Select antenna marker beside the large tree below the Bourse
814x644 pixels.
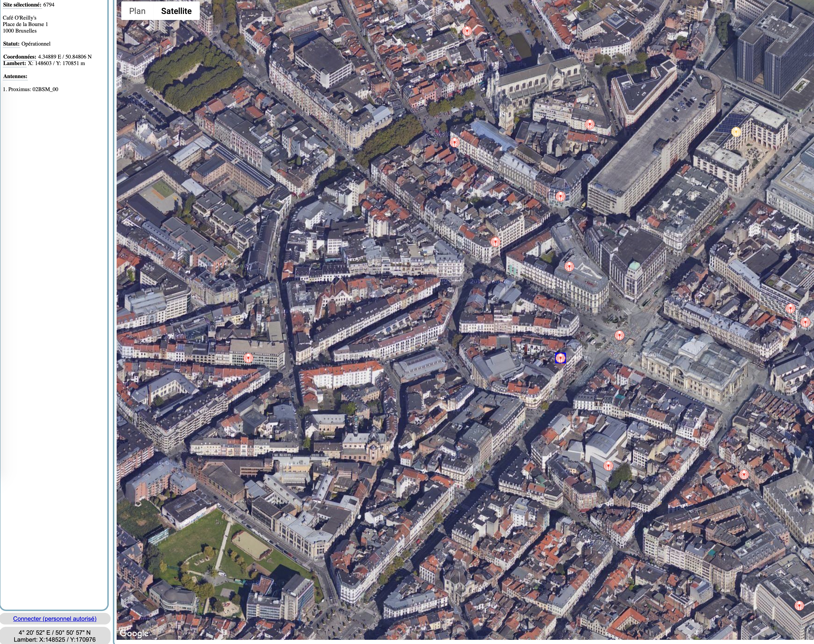coord(608,466)
